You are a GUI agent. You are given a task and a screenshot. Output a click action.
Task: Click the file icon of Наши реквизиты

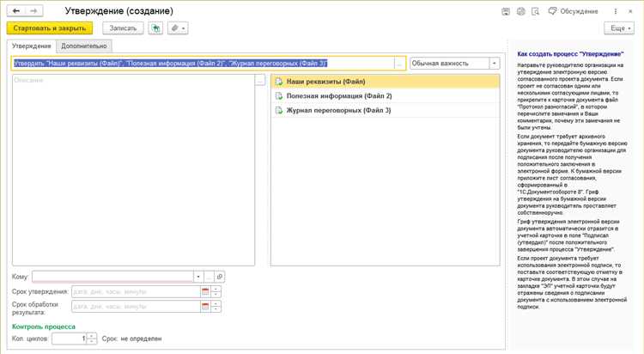[279, 82]
